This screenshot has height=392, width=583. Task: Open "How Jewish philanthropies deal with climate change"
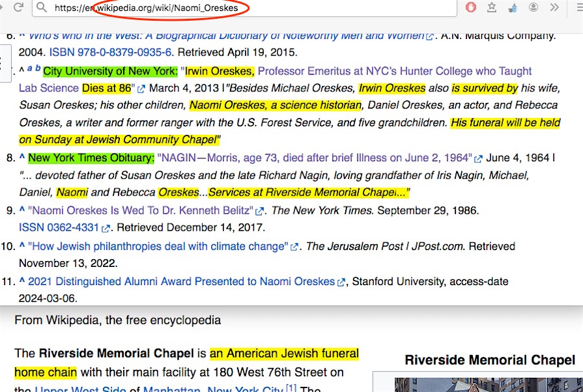[x=157, y=246]
